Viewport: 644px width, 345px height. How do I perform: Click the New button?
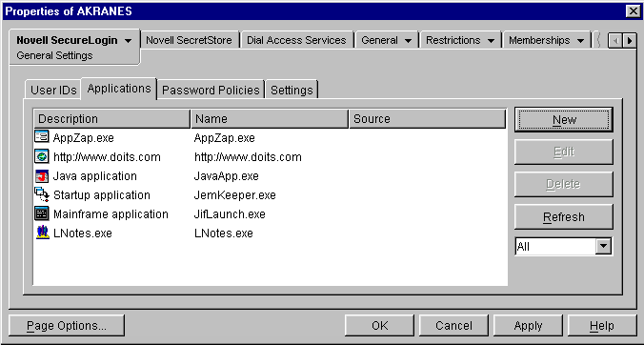(564, 119)
